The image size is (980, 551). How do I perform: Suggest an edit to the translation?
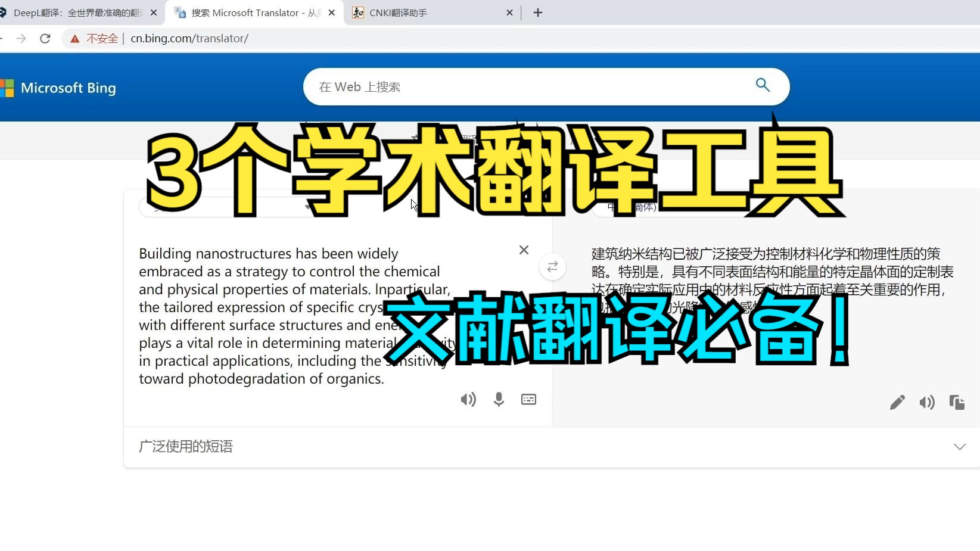click(x=897, y=403)
